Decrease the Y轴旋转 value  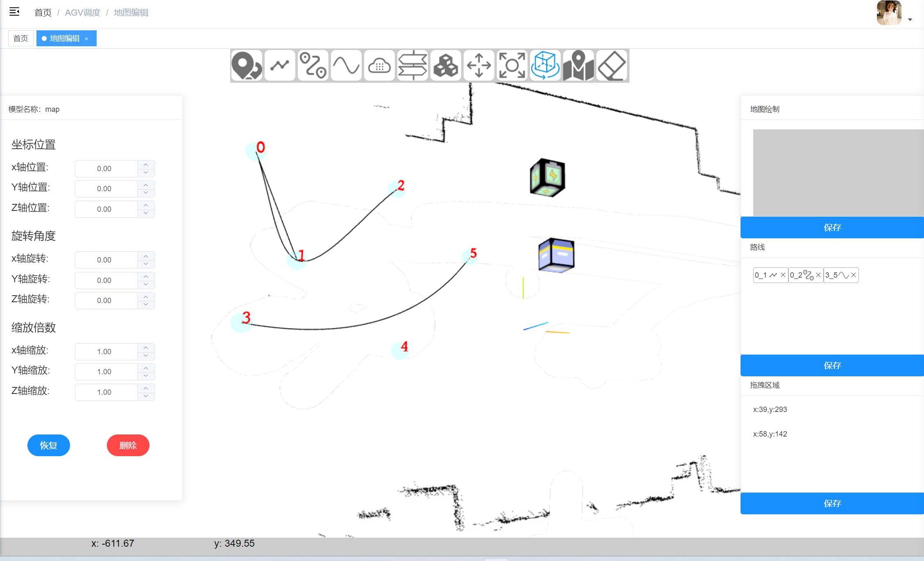tap(146, 285)
